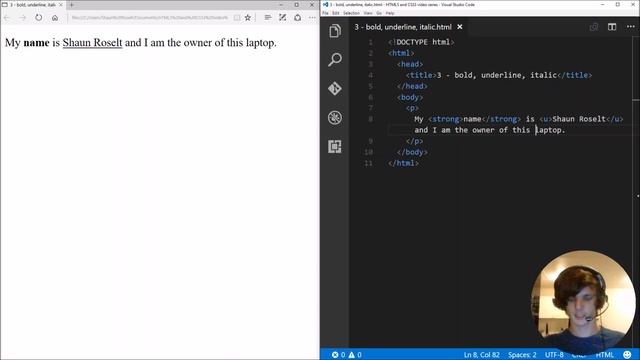This screenshot has width=640, height=360.
Task: Open a new browser tab with plus
Action: click(x=71, y=5)
